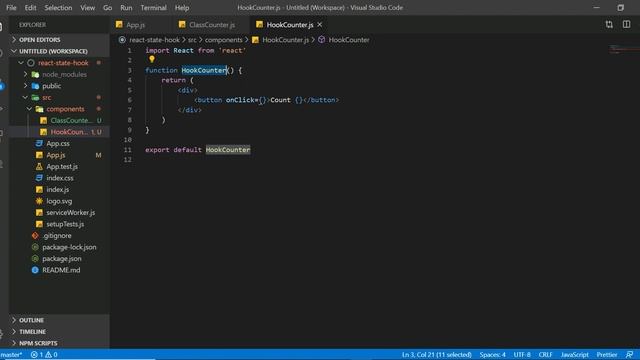This screenshot has height=360, width=640.
Task: Open the Go menu
Action: [107, 8]
